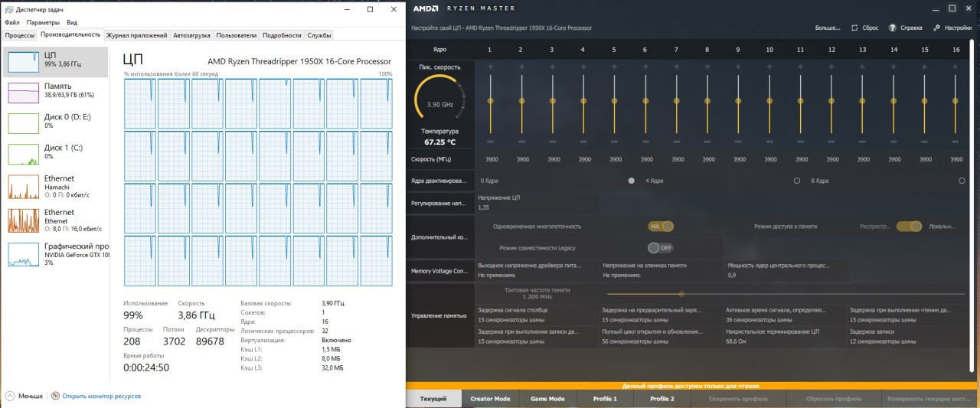Image resolution: width=980 pixels, height=408 pixels.
Task: Click the core 3 speed slider handle
Action: pyautogui.click(x=552, y=100)
